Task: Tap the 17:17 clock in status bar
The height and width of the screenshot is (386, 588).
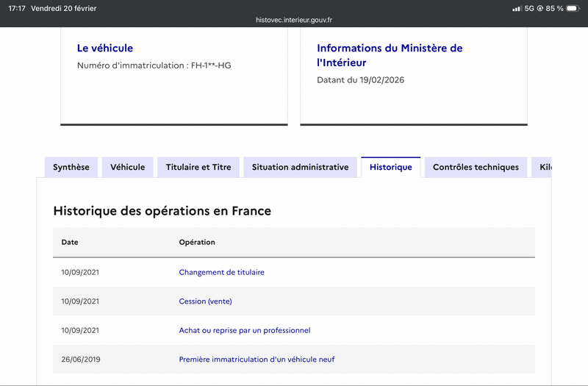Action: (x=17, y=8)
